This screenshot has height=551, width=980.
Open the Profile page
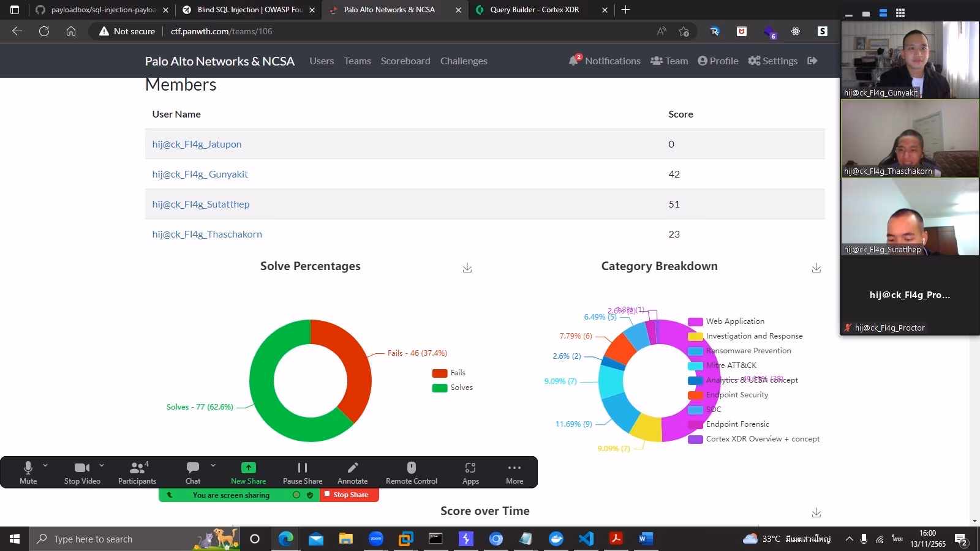click(718, 61)
